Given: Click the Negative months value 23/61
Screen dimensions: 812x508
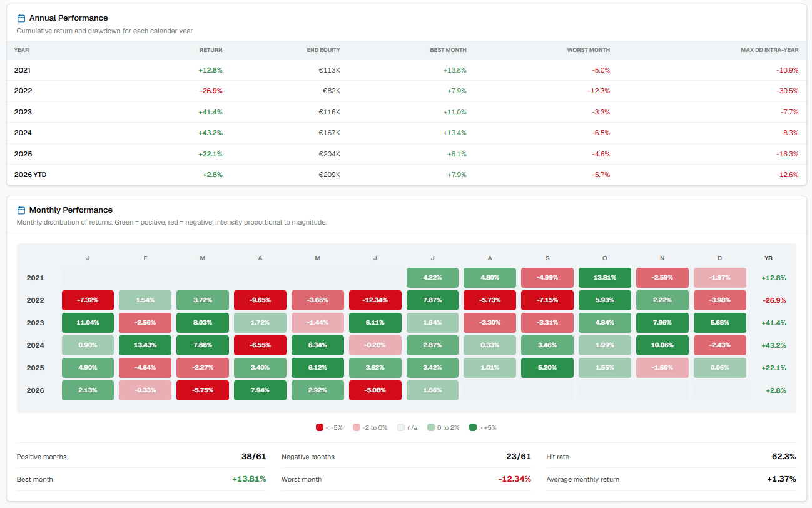Looking at the screenshot, I should 519,457.
